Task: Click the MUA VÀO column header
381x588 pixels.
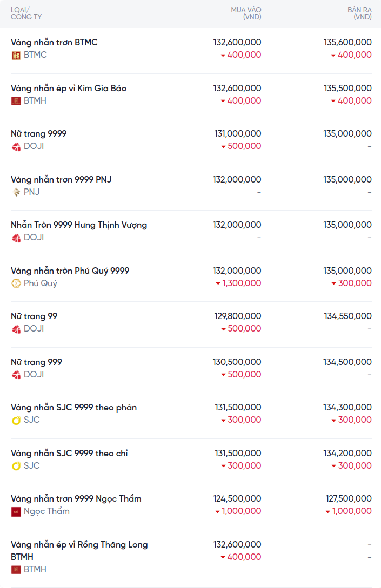Action: tap(246, 13)
